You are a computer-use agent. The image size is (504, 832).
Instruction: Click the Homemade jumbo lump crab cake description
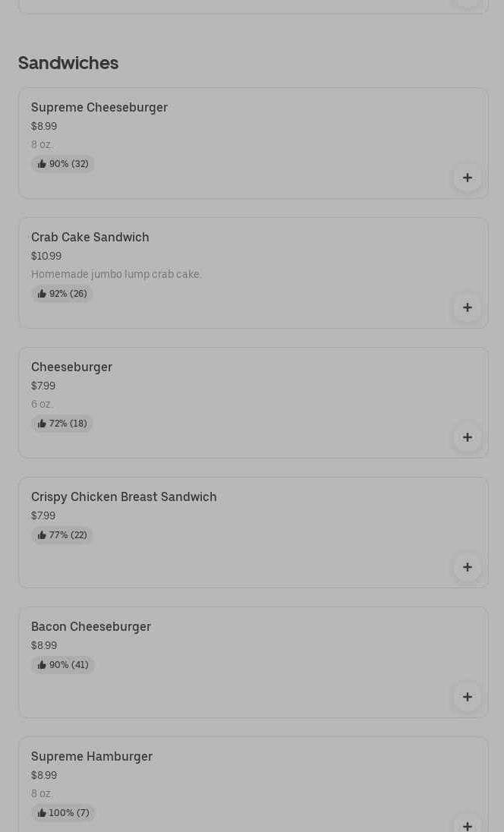click(x=116, y=274)
